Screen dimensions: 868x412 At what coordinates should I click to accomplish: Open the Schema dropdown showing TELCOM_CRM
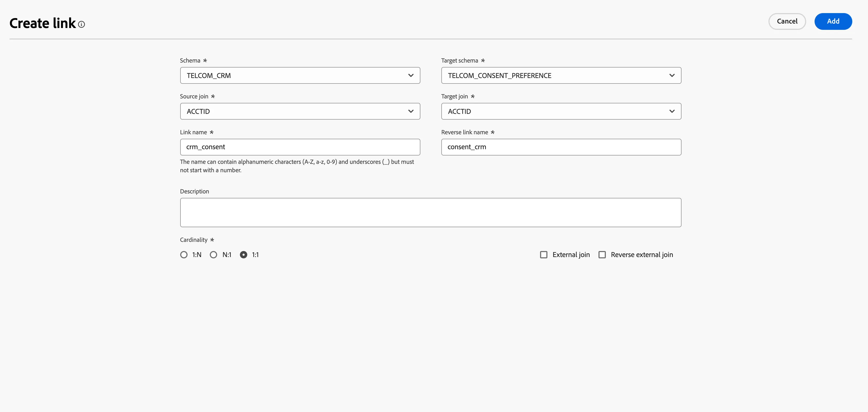300,75
